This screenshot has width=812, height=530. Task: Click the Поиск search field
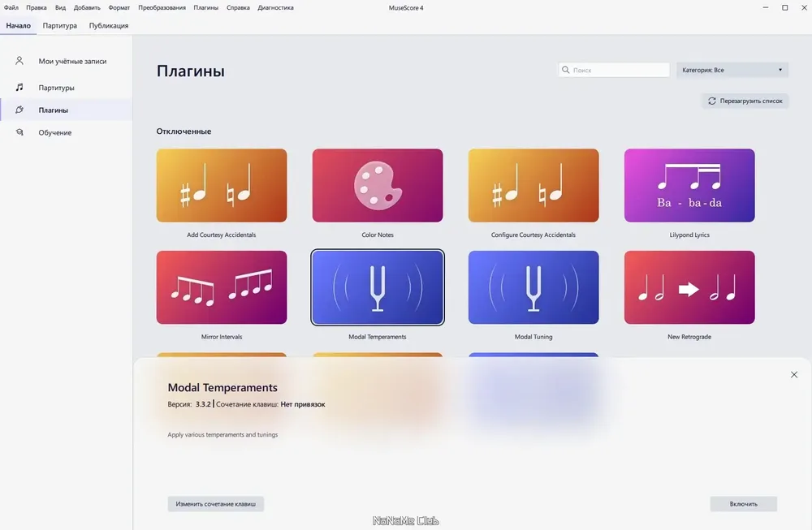(x=614, y=70)
